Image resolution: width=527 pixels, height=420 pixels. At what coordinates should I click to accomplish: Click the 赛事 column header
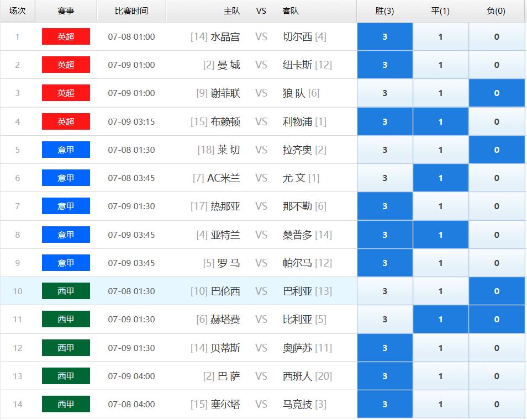(66, 11)
